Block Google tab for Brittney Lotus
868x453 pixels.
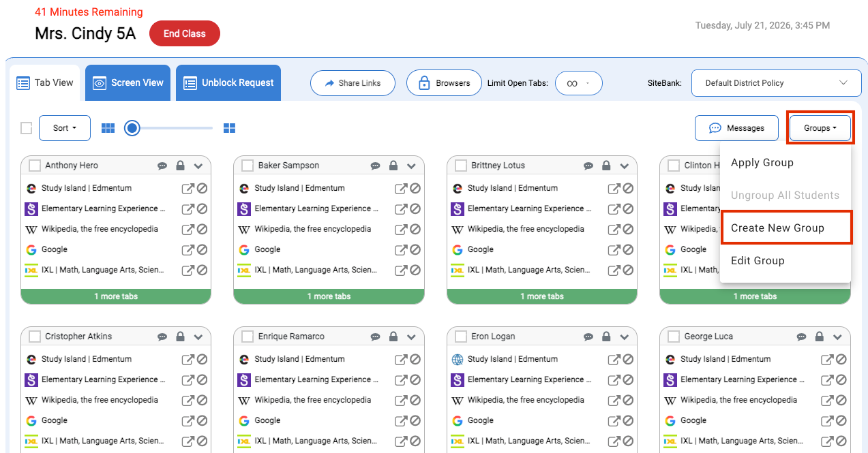[628, 250]
